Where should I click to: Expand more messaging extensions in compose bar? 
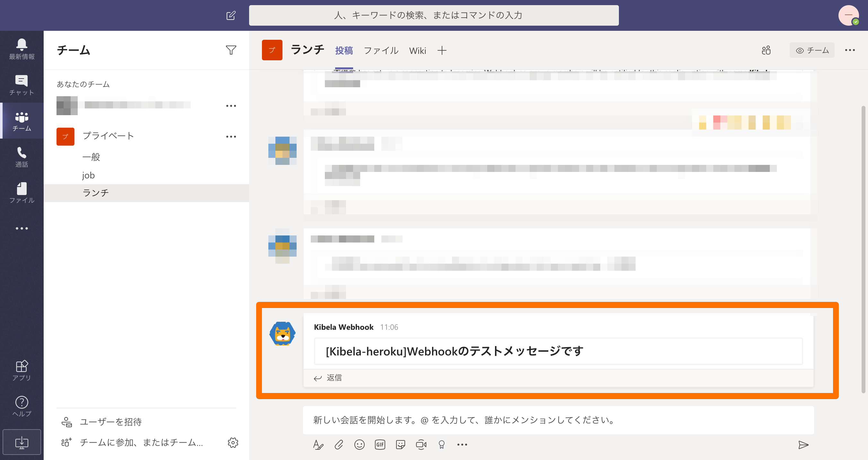tap(462, 445)
